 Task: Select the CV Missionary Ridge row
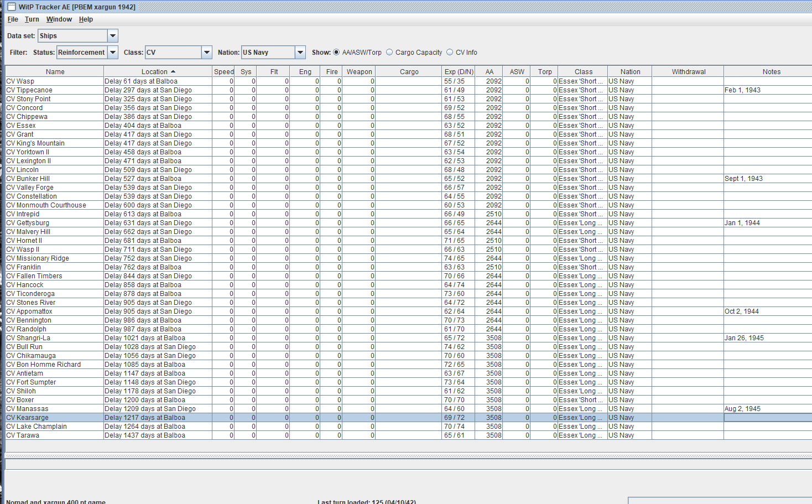[409, 258]
